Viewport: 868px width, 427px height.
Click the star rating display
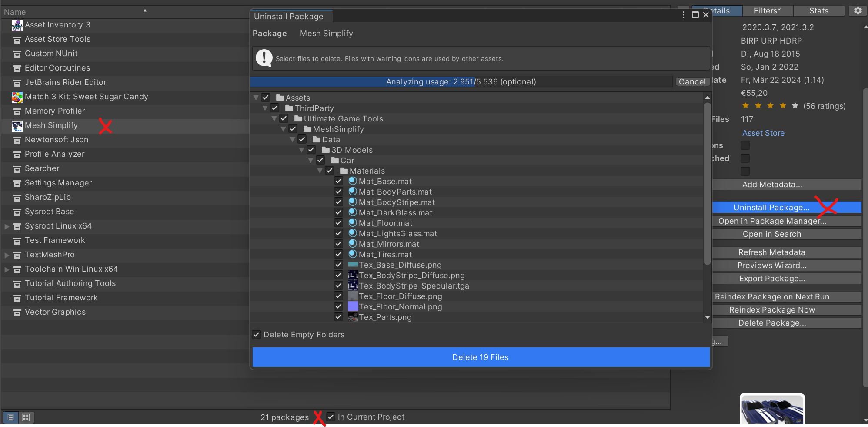770,106
